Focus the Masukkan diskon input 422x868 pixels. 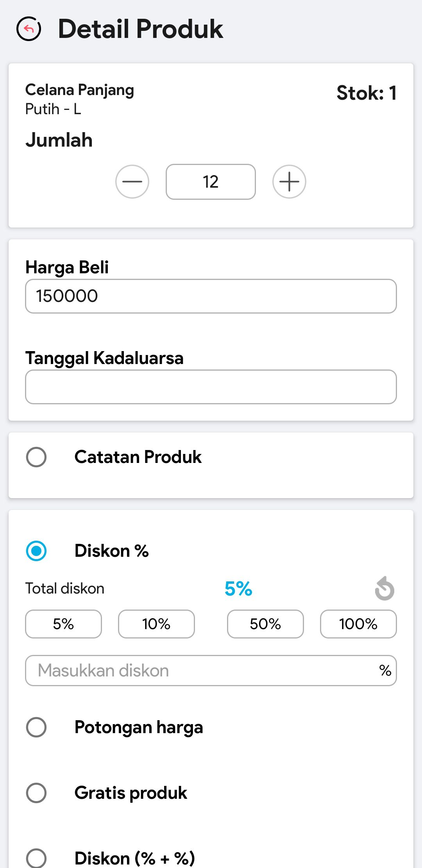(x=199, y=671)
